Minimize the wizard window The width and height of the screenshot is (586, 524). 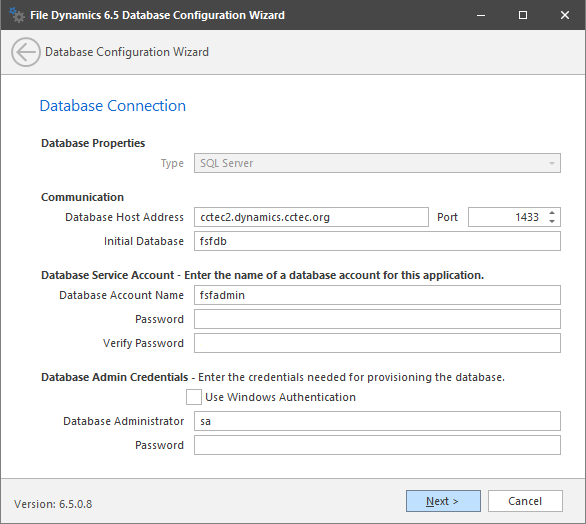[x=481, y=15]
